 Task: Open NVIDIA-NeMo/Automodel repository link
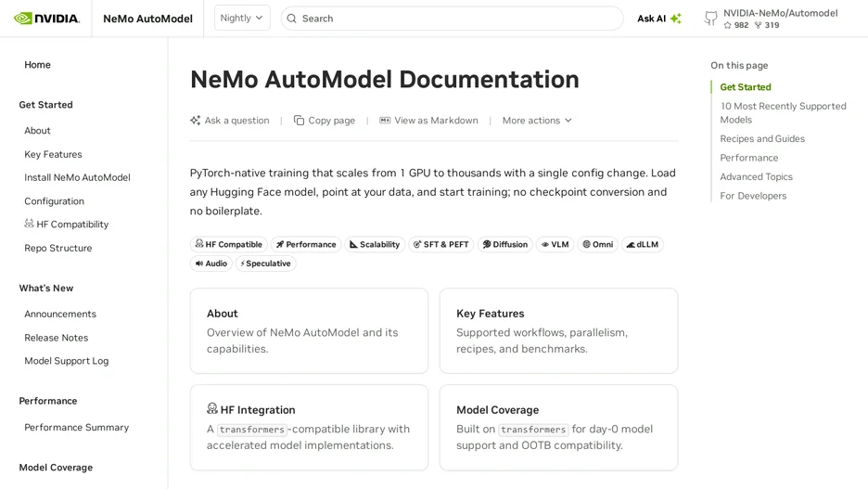772,19
